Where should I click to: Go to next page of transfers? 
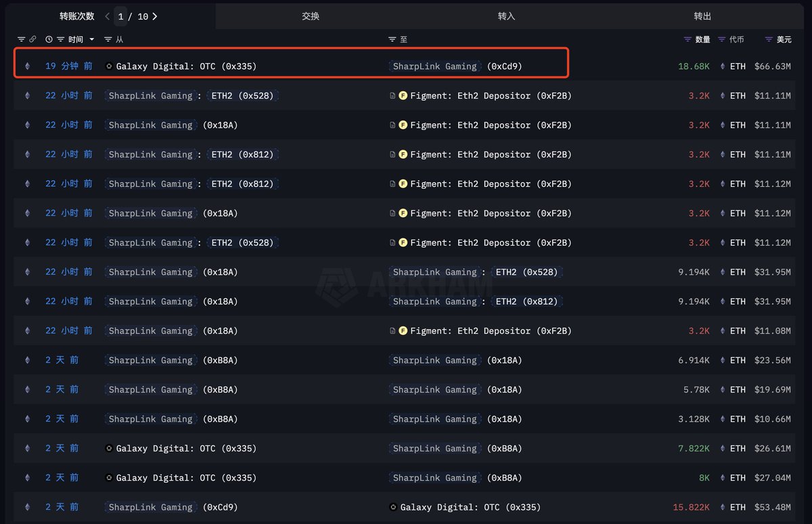coord(155,16)
